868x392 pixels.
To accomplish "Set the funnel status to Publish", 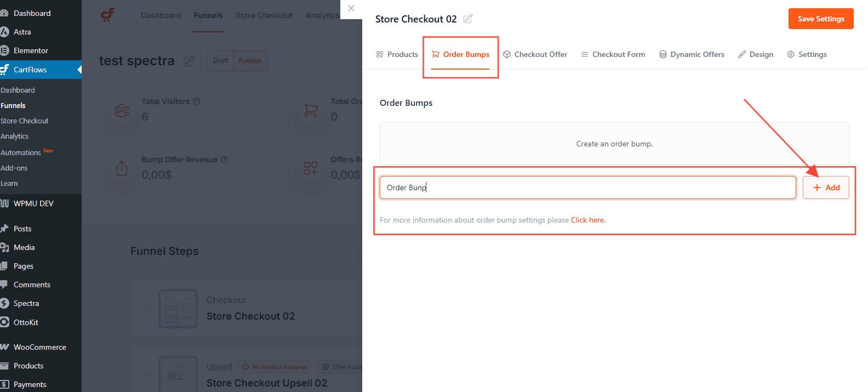I will point(250,61).
